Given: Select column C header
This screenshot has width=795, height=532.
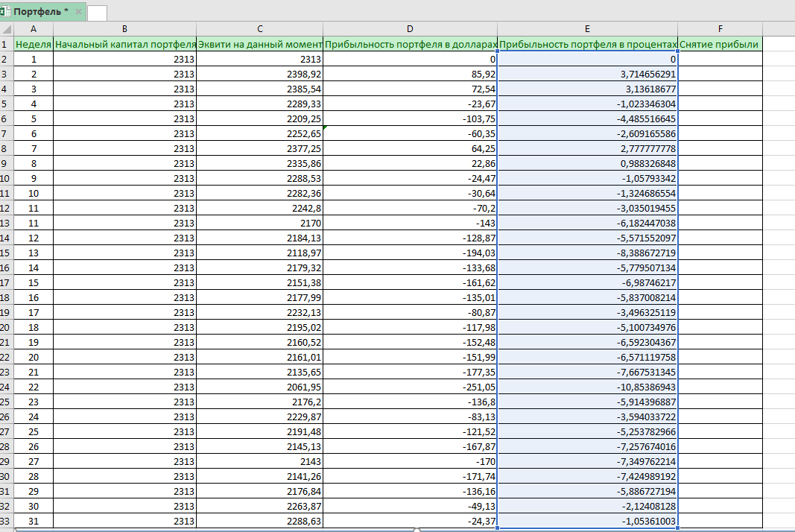Looking at the screenshot, I should [x=259, y=29].
